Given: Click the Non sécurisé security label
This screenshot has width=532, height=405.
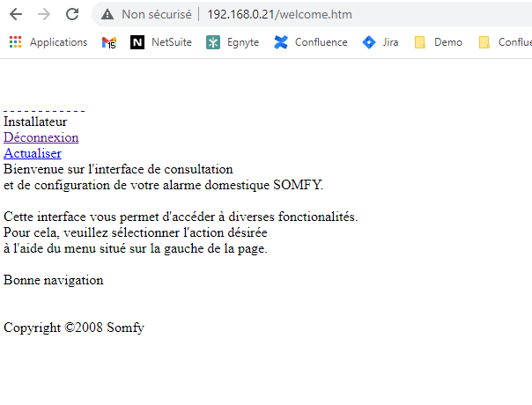Looking at the screenshot, I should click(157, 14).
